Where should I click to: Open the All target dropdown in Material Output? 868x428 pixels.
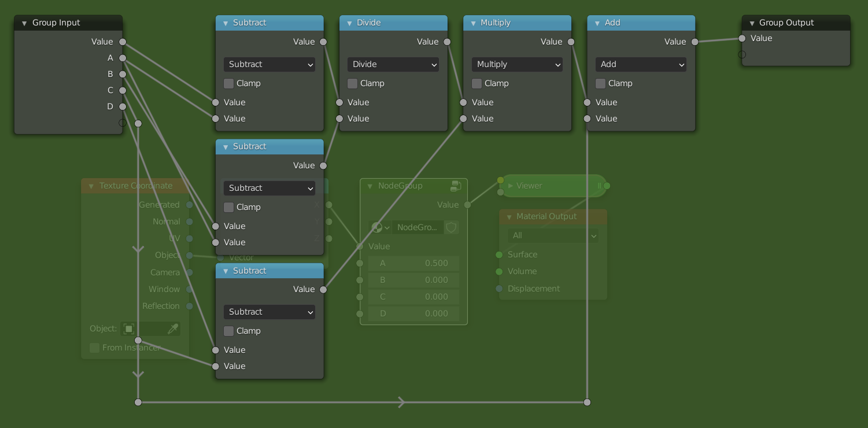point(553,235)
